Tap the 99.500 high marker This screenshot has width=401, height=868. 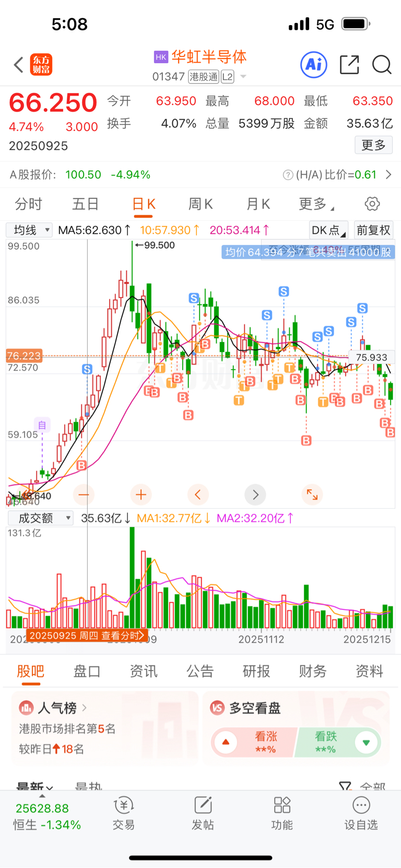[155, 245]
